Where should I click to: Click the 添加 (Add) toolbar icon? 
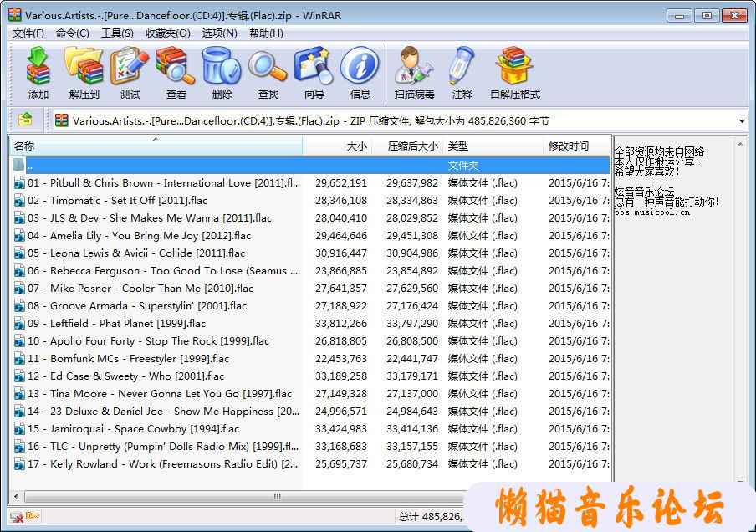click(38, 73)
